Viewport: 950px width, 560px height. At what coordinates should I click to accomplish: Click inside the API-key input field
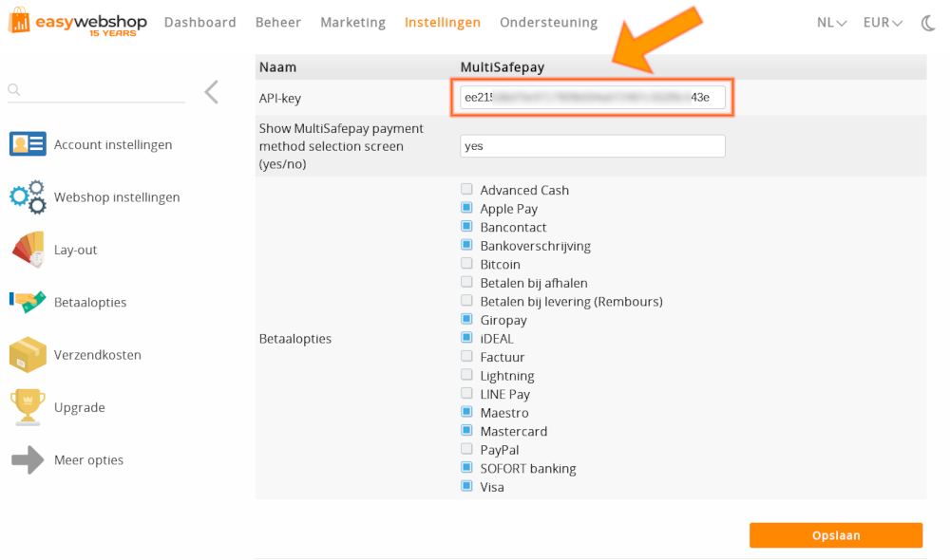click(x=592, y=96)
